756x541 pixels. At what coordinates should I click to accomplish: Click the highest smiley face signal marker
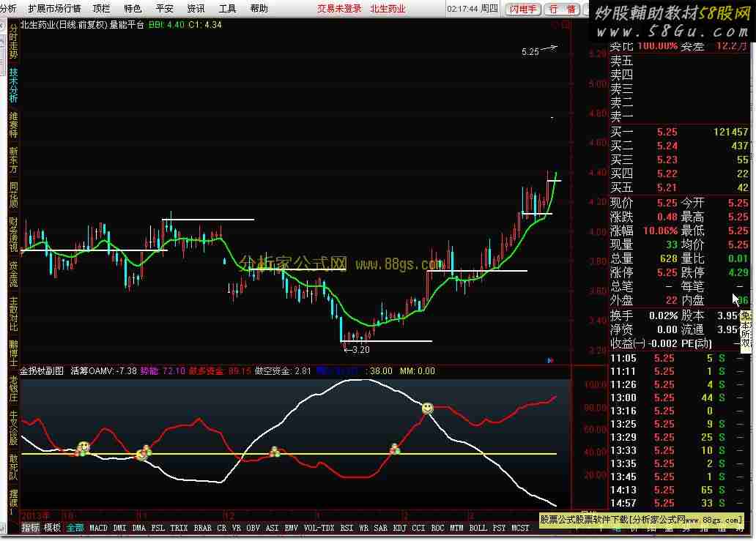tap(427, 407)
